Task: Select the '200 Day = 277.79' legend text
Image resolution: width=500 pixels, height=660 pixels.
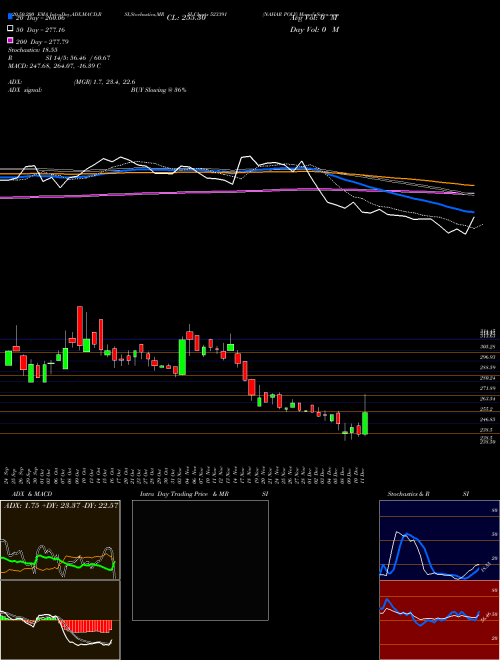Action: click(43, 42)
